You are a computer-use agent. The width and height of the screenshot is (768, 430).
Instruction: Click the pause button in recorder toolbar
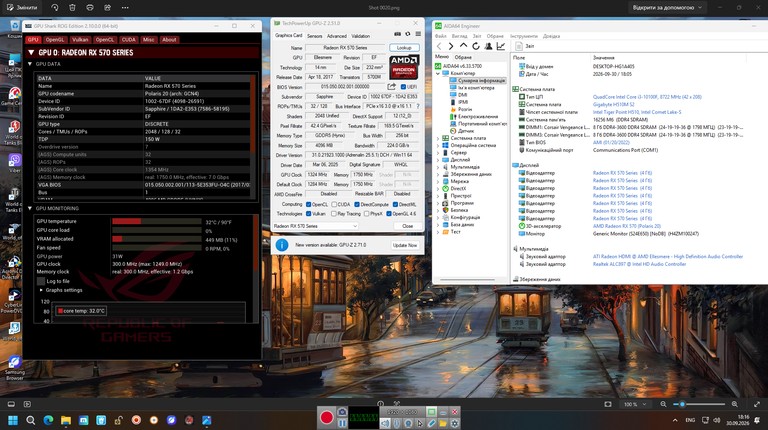point(342,423)
